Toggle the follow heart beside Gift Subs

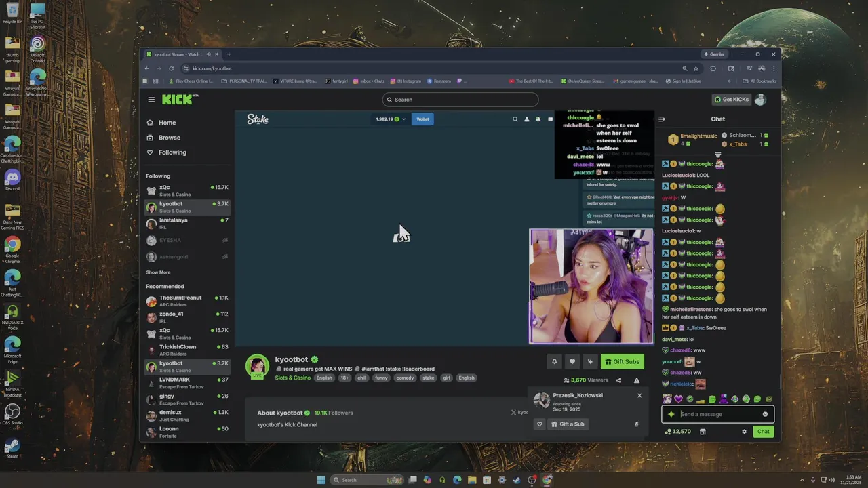click(x=572, y=362)
